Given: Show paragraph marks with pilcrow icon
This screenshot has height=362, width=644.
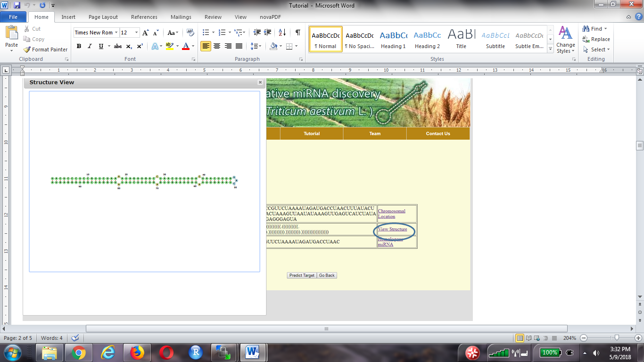Looking at the screenshot, I should click(297, 33).
